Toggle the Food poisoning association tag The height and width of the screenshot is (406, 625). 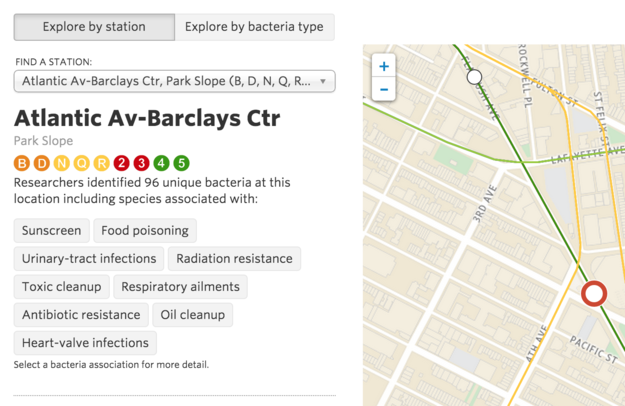pos(145,231)
